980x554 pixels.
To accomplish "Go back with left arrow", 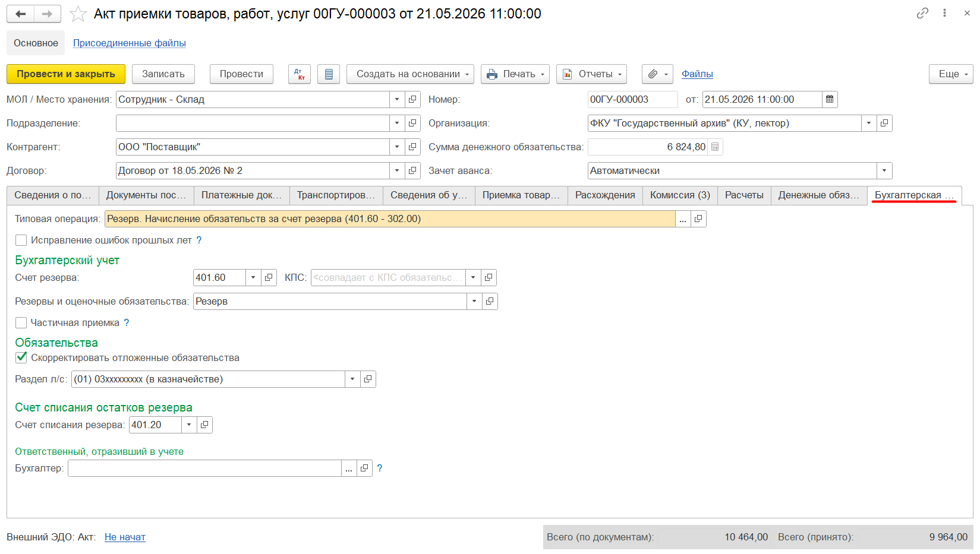I will tap(21, 14).
